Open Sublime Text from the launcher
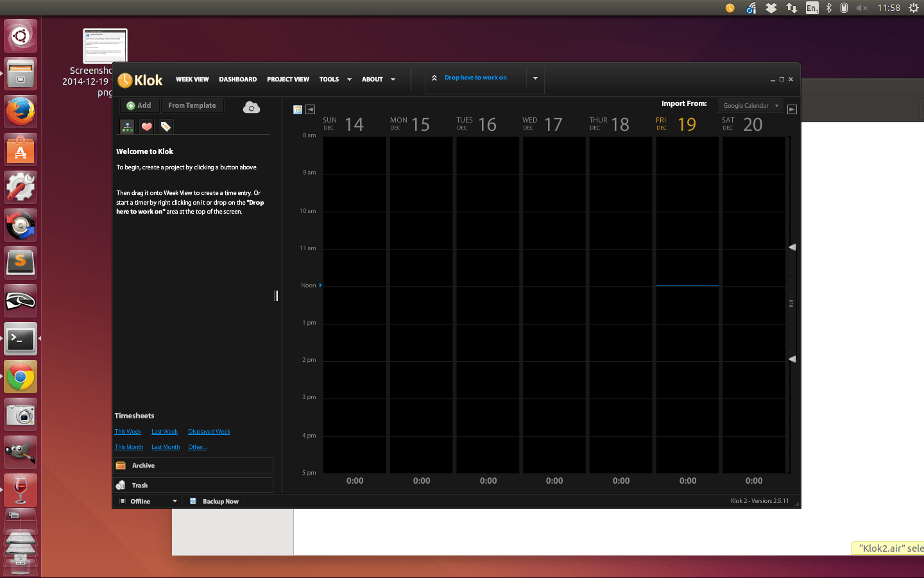The height and width of the screenshot is (578, 924). click(x=21, y=263)
